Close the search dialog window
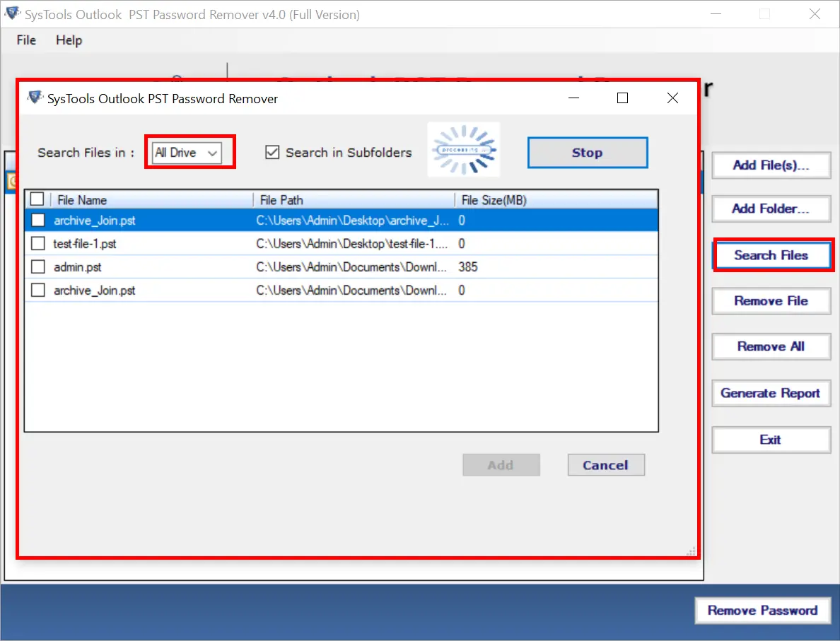This screenshot has height=641, width=840. [673, 98]
